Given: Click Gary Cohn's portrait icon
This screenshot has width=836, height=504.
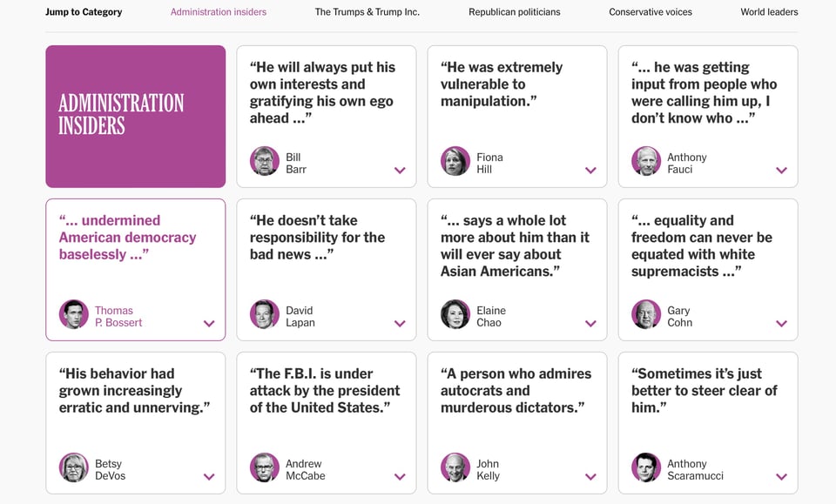Looking at the screenshot, I should point(646,314).
